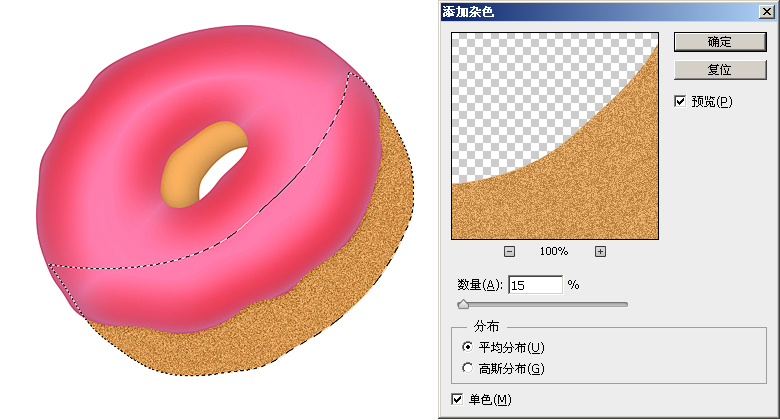Viewport: 780px width, 420px height.
Task: Click the 数量 amount input field
Action: 535,285
